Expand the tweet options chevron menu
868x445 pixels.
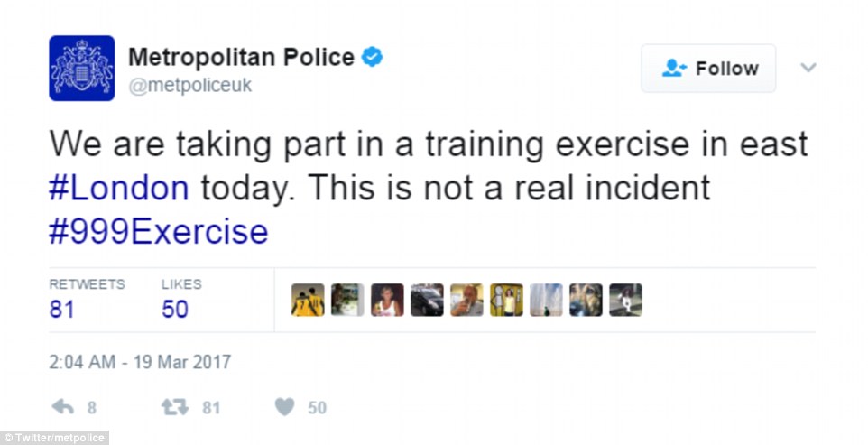(808, 69)
